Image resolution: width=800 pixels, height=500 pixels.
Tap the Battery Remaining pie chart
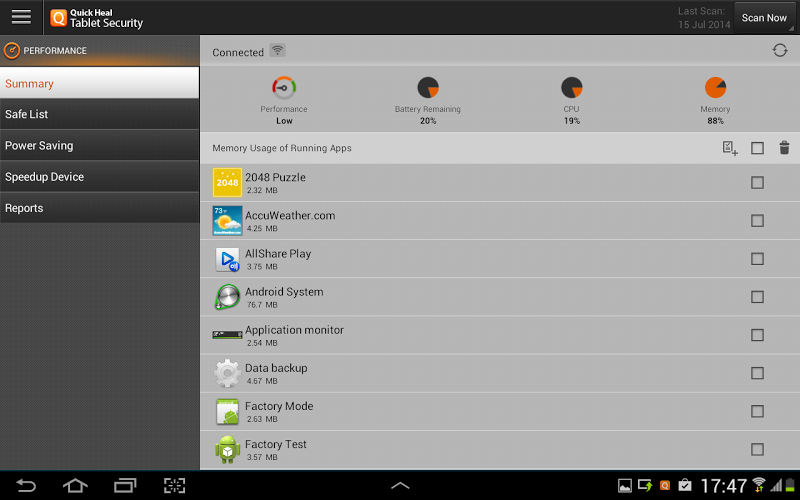point(428,88)
